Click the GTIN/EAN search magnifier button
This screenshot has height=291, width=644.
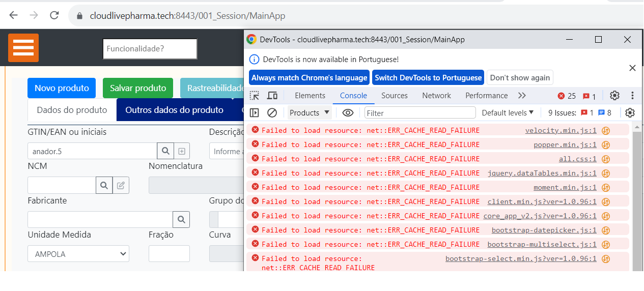(x=165, y=151)
